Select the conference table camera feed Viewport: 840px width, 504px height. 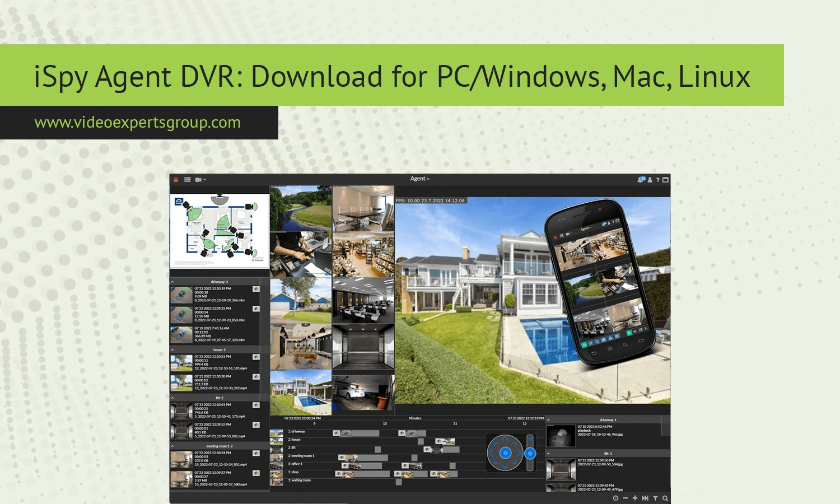point(363,208)
